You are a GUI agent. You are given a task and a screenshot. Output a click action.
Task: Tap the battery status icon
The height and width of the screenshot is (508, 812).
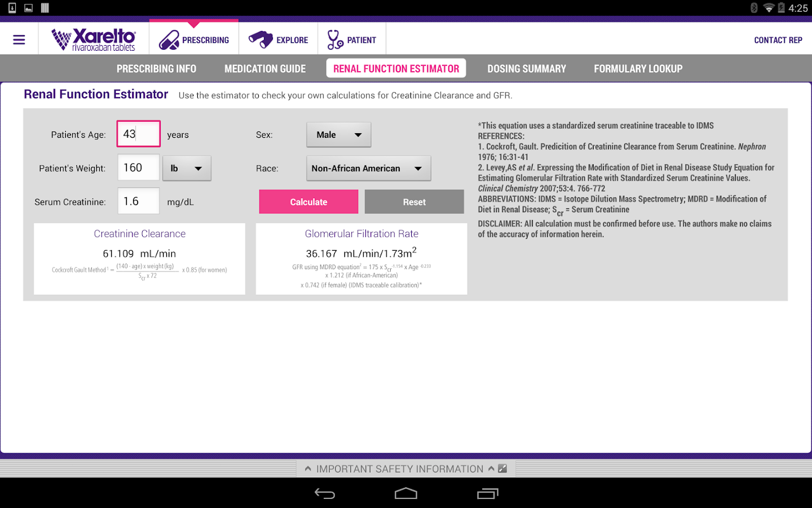pos(782,8)
